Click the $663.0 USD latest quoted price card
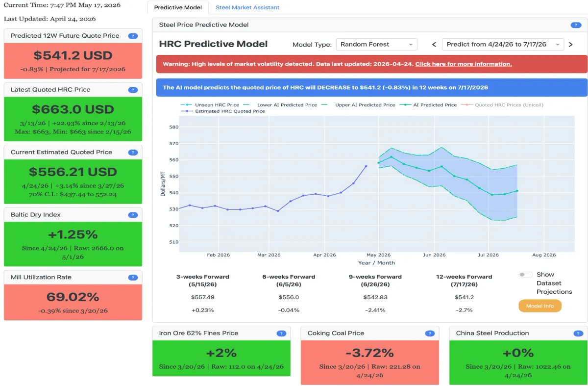588x386 pixels. pyautogui.click(x=73, y=119)
